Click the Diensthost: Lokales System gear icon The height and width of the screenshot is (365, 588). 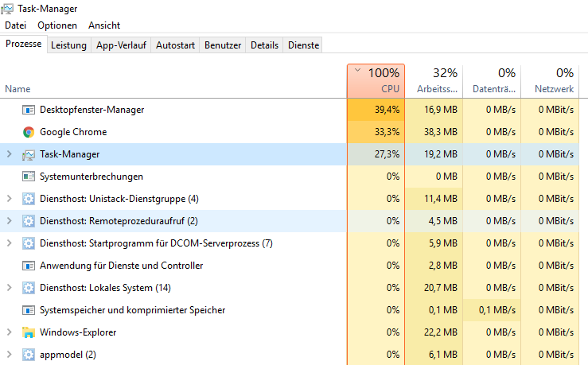pyautogui.click(x=29, y=288)
